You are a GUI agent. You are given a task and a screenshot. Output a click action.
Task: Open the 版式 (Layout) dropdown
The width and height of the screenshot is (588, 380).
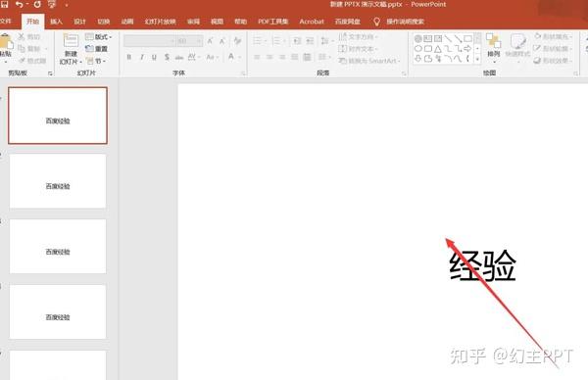[x=99, y=36]
